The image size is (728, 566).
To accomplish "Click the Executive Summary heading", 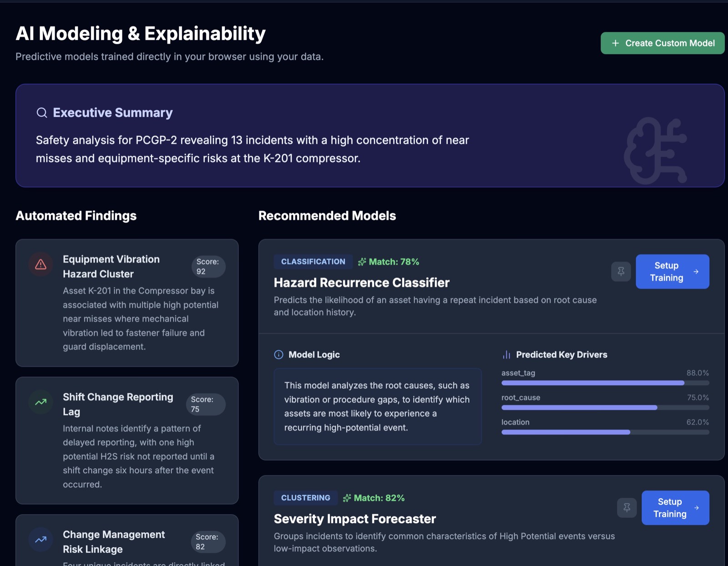I will tap(113, 113).
